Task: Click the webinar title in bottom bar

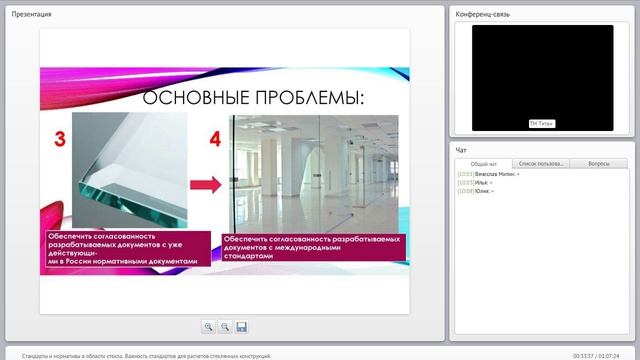Action: point(146,356)
